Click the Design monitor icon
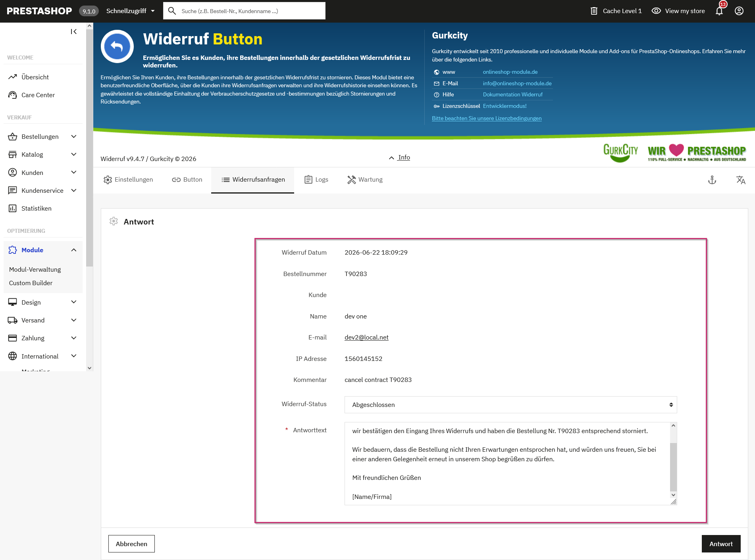 (13, 302)
